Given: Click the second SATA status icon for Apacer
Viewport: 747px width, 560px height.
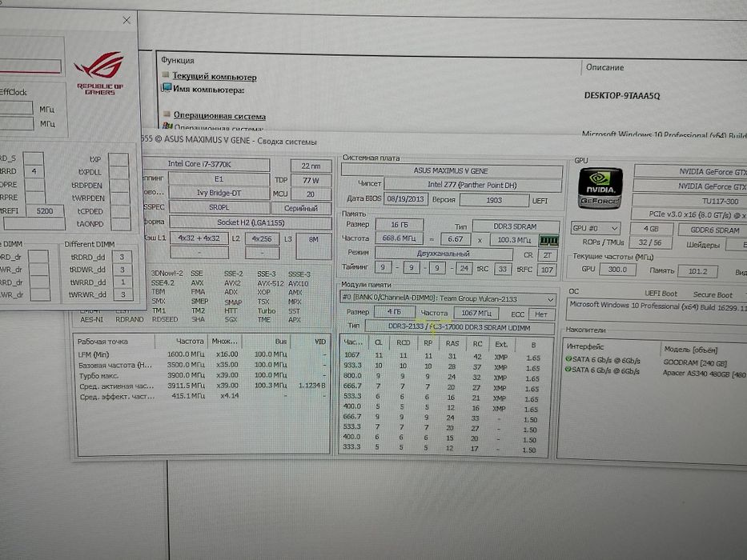Looking at the screenshot, I should click(568, 369).
